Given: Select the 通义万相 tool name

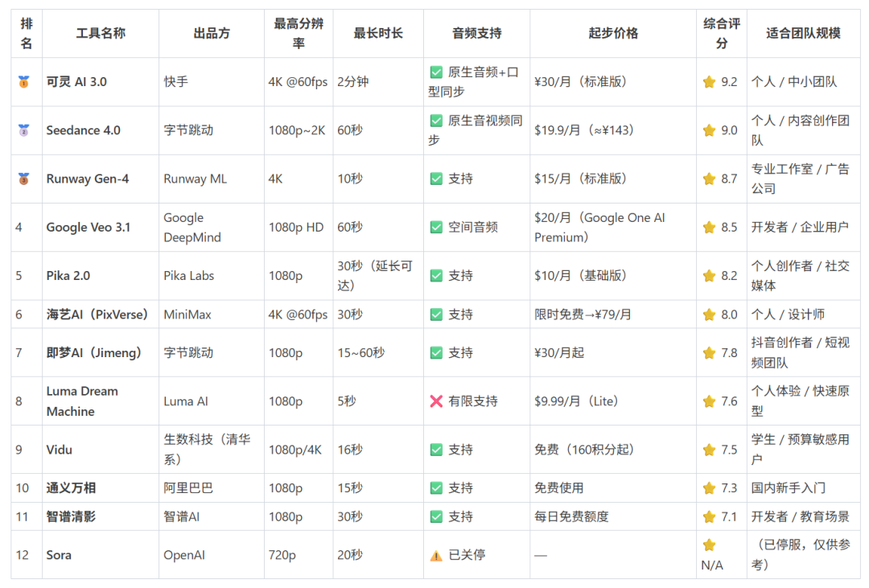Looking at the screenshot, I should pyautogui.click(x=71, y=488).
